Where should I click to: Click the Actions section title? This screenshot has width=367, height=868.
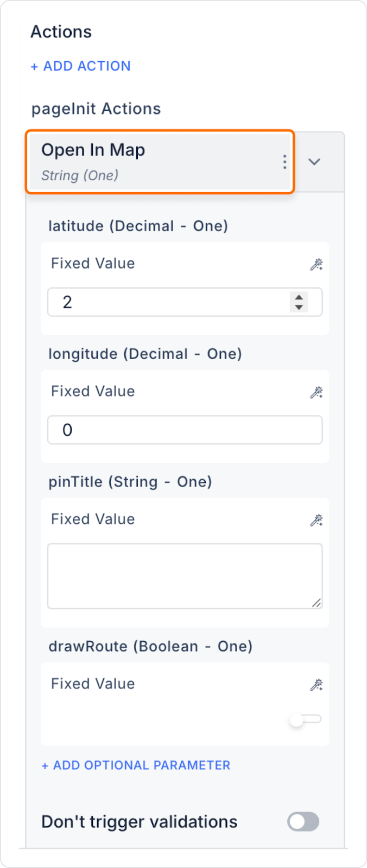click(61, 32)
